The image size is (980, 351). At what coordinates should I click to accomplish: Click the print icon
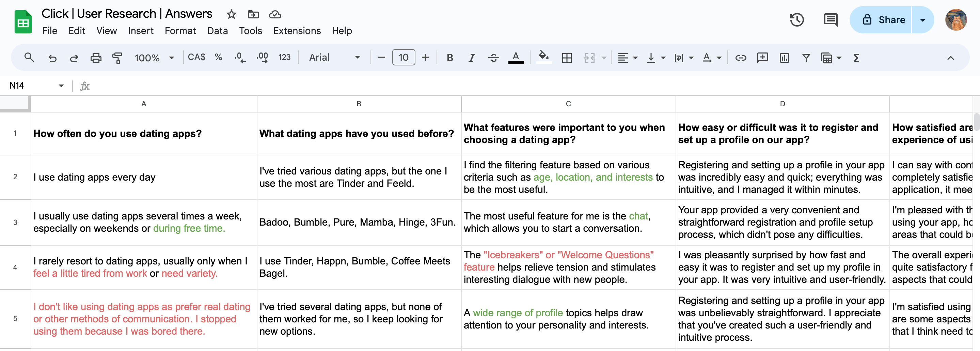coord(96,58)
